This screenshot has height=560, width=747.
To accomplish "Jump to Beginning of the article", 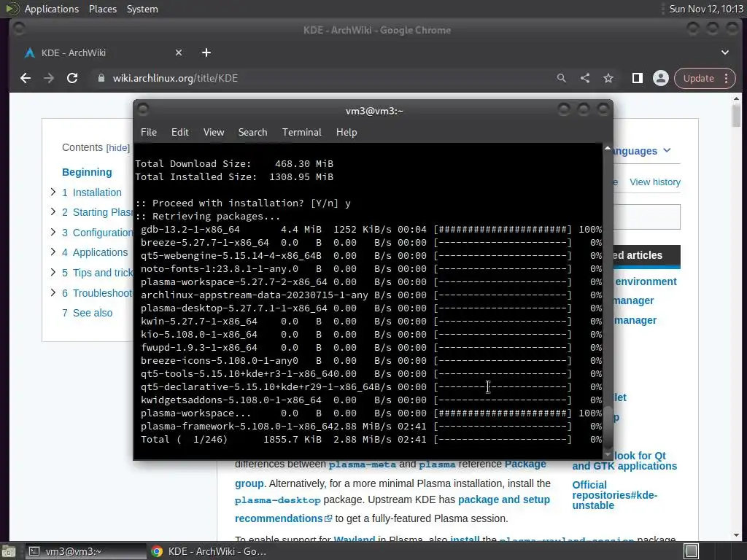I will (88, 172).
